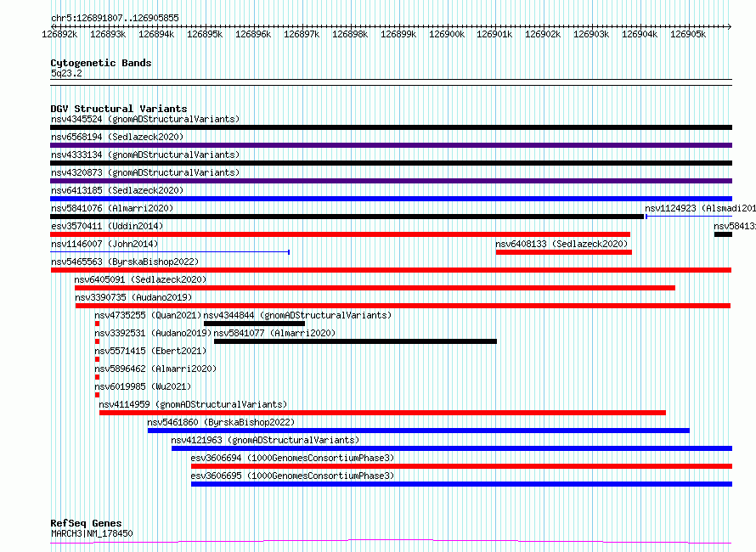Select the nsv6413185 blue variant bar

click(x=391, y=199)
